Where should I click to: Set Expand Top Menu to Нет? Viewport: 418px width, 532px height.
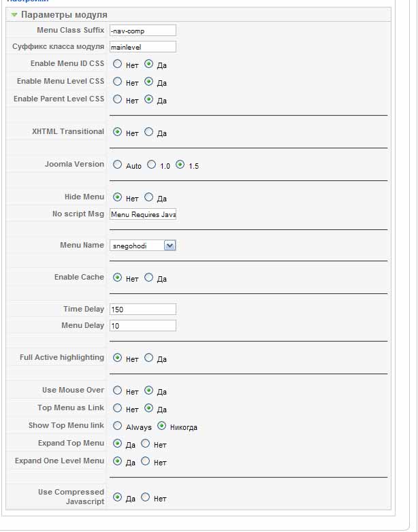146,444
